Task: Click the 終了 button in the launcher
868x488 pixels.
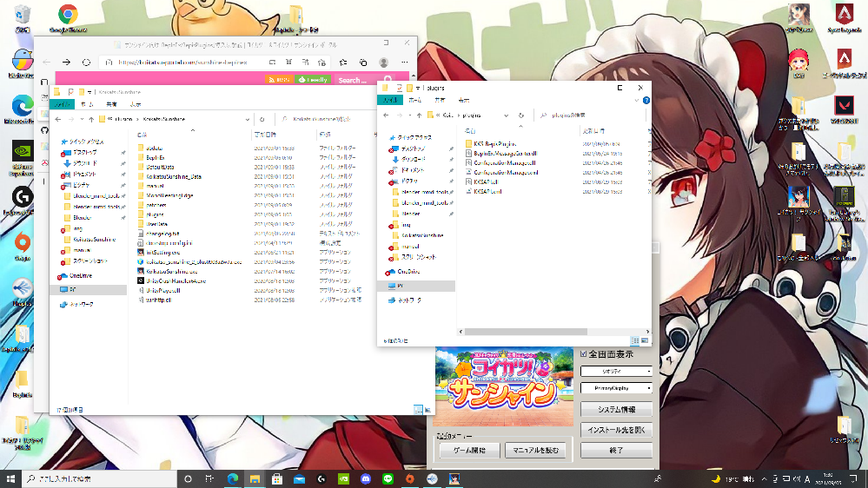Action: pyautogui.click(x=616, y=451)
